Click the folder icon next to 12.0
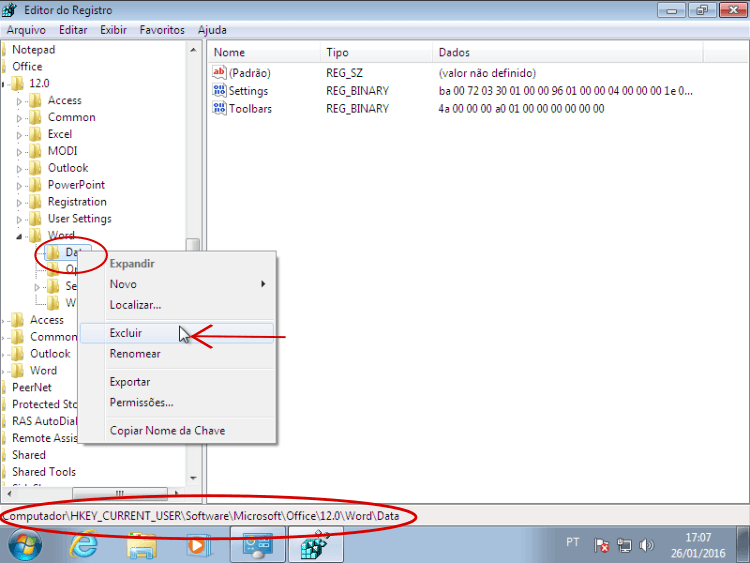The height and width of the screenshot is (563, 750). pos(17,83)
